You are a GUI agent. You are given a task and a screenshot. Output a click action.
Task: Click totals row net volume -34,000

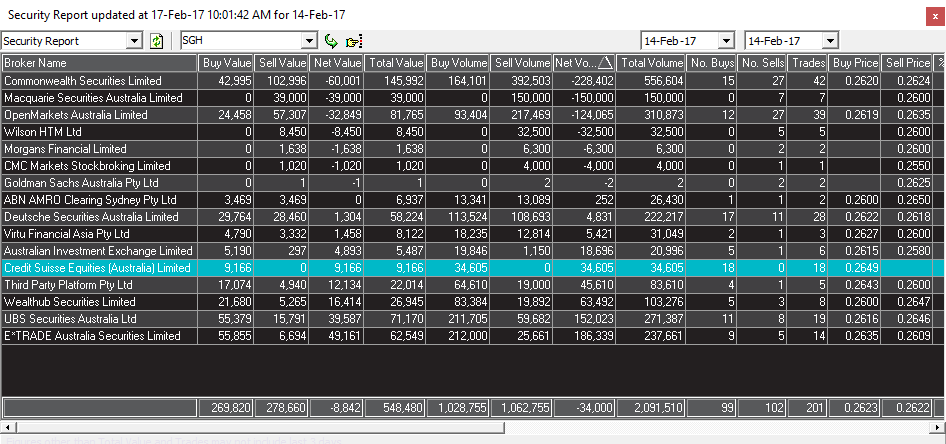point(584,408)
